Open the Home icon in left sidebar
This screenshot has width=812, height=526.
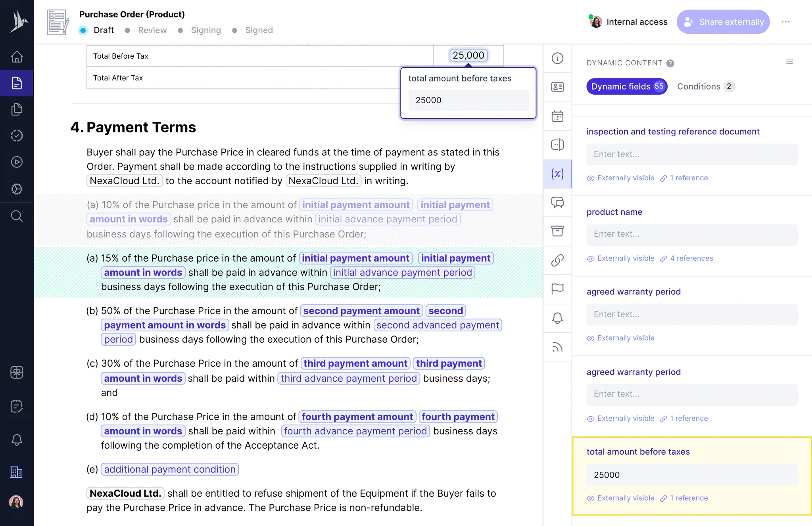pos(17,57)
